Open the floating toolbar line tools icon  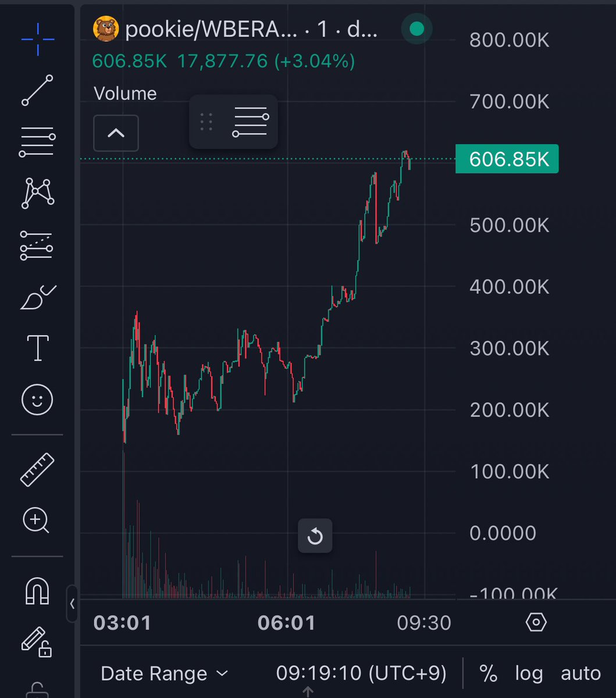[251, 122]
